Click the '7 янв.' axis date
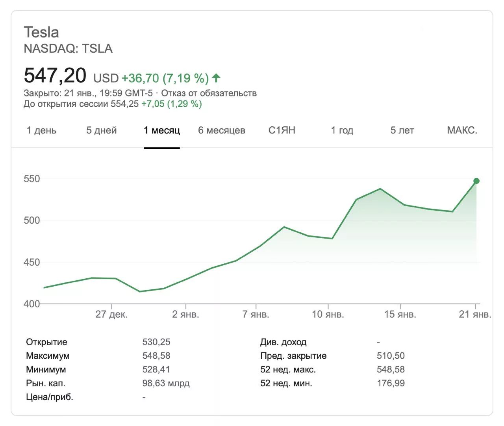This screenshot has width=504, height=426. pos(256,314)
